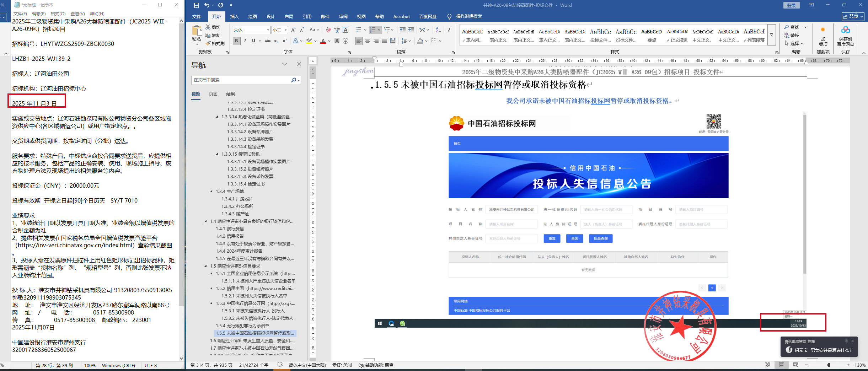Viewport: 868px width, 371px height.
Task: Toggle left alignment of the paragraph
Action: [x=359, y=41]
